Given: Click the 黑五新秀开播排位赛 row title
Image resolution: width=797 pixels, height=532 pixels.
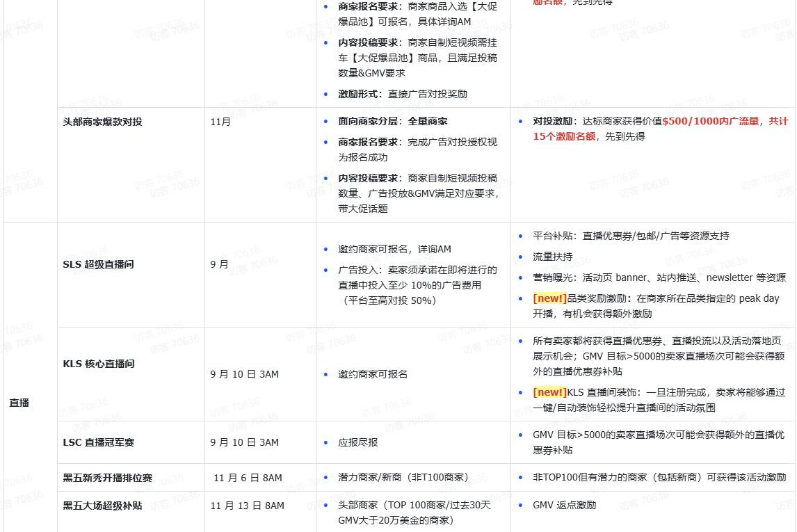Looking at the screenshot, I should coord(107,478).
